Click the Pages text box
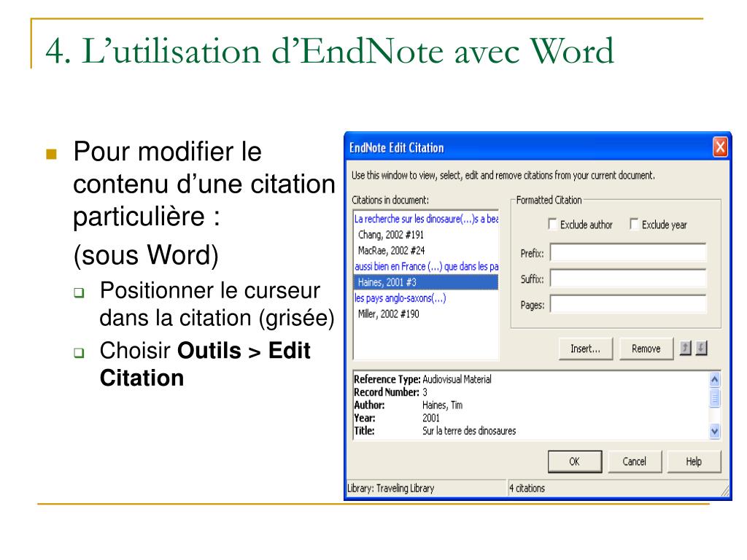 click(x=628, y=304)
